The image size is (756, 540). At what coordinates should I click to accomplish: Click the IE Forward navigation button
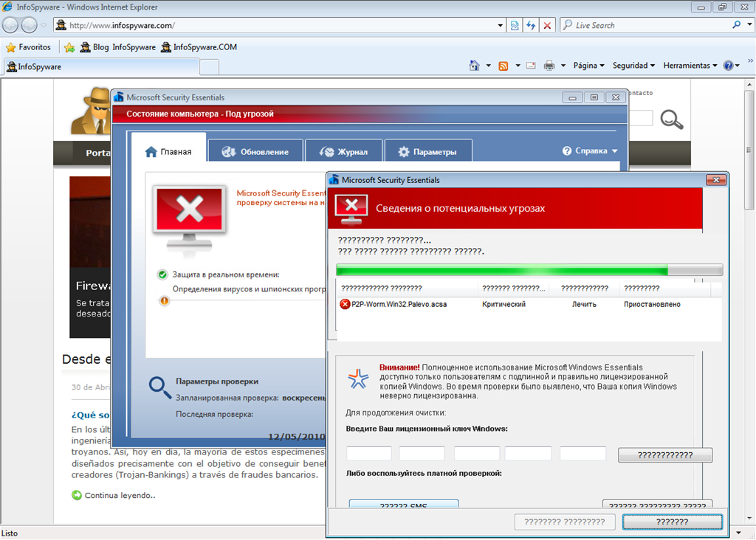29,25
